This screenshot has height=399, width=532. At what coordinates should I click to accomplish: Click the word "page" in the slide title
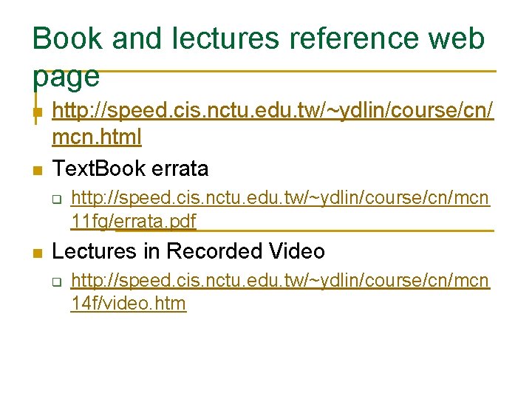point(66,76)
